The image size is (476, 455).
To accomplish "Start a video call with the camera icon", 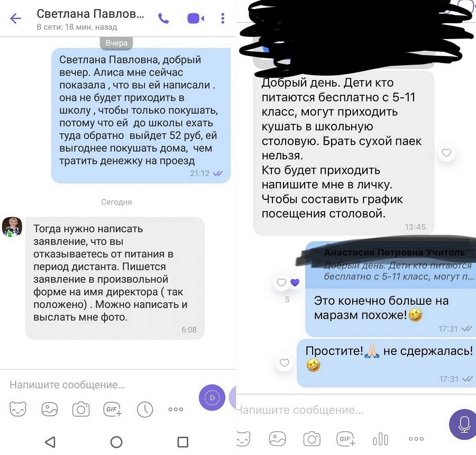I will point(196,19).
